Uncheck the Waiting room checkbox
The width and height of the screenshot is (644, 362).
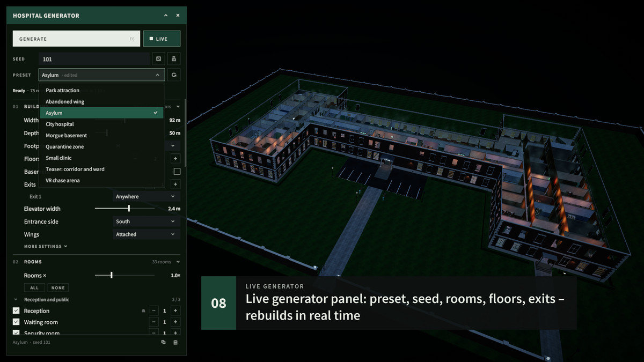(16, 322)
